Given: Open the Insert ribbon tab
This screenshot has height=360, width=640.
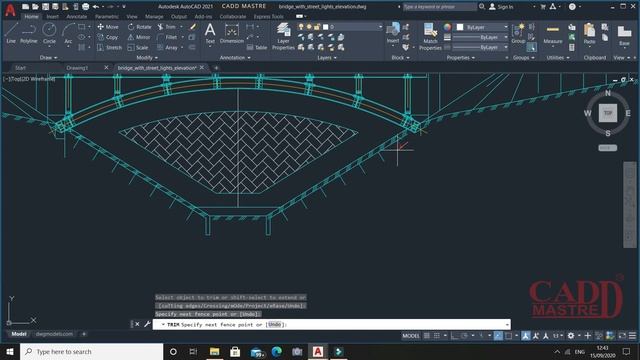Looking at the screenshot, I should pos(52,17).
